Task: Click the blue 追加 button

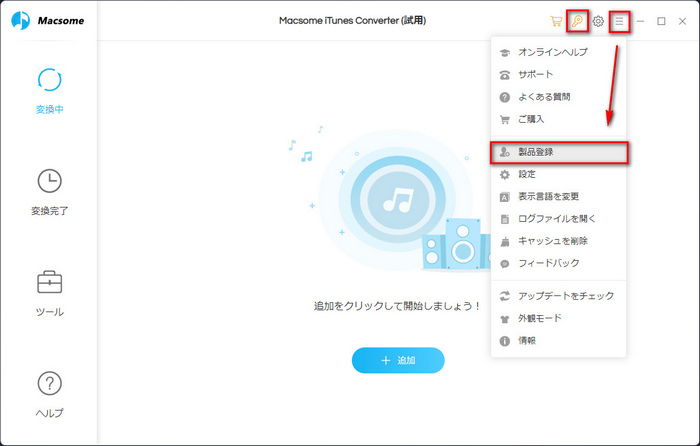Action: point(398,360)
